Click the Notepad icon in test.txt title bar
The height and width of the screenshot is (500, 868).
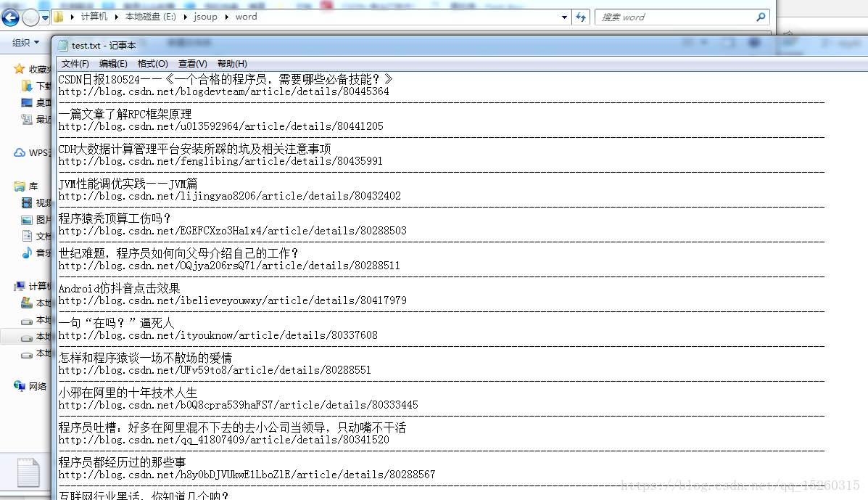63,46
